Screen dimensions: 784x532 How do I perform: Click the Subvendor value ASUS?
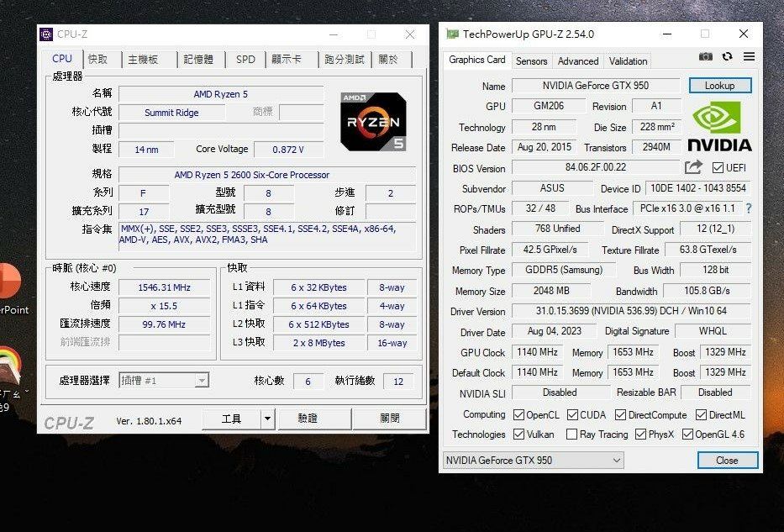point(552,188)
